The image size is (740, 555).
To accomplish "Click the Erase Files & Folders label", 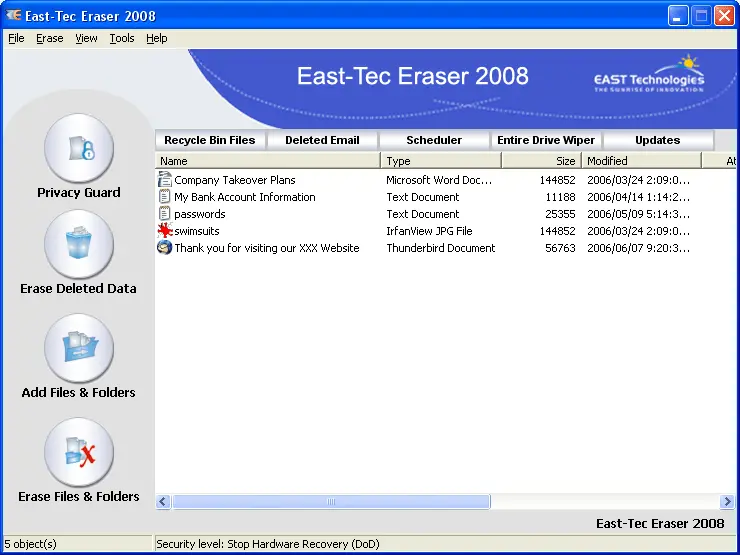I will [79, 496].
